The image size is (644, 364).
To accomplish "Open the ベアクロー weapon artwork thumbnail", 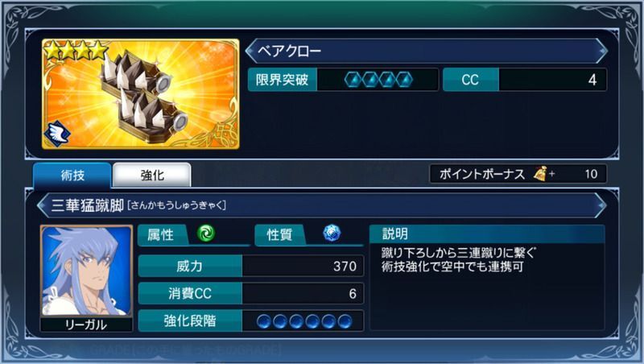I will [x=140, y=93].
